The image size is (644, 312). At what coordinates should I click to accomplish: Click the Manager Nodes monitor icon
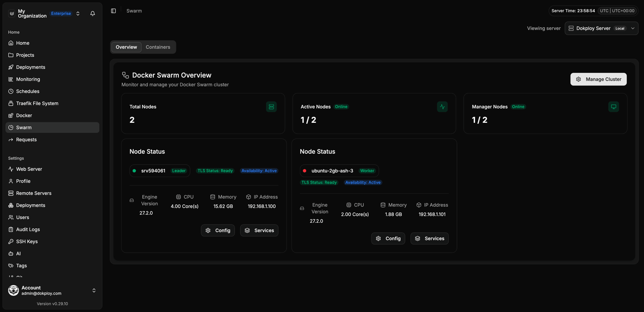pyautogui.click(x=613, y=107)
